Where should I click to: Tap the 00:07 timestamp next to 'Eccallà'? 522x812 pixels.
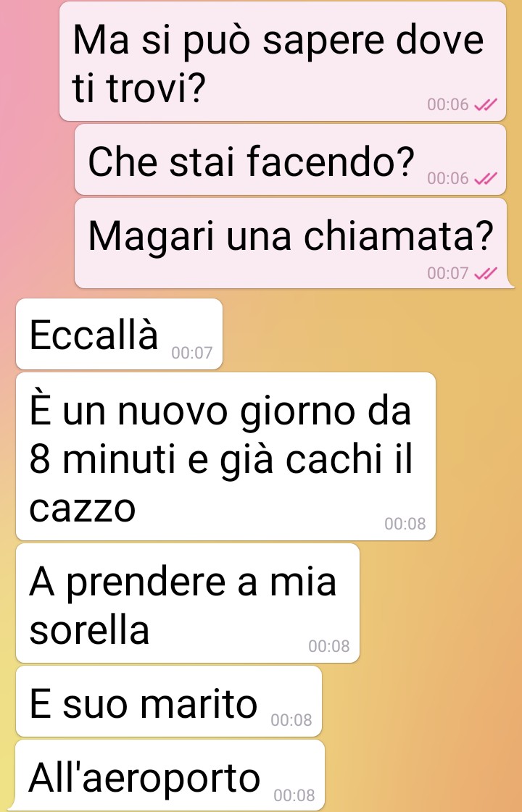(192, 353)
